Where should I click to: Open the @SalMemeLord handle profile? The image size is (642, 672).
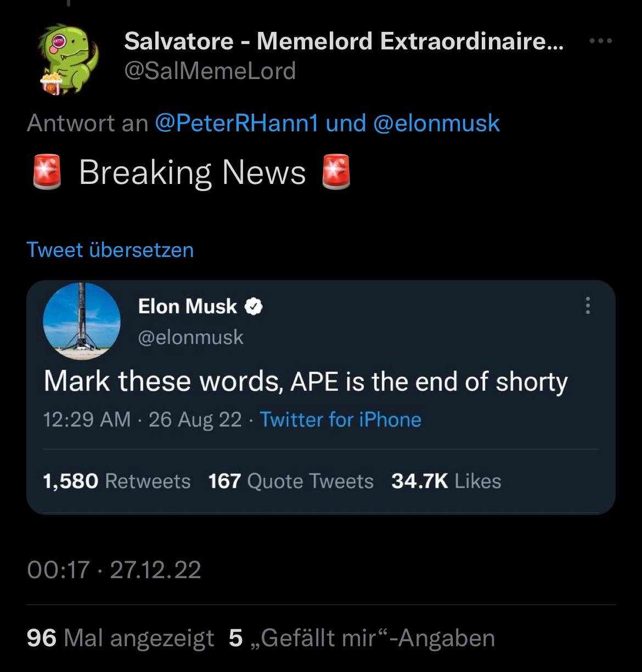point(210,71)
